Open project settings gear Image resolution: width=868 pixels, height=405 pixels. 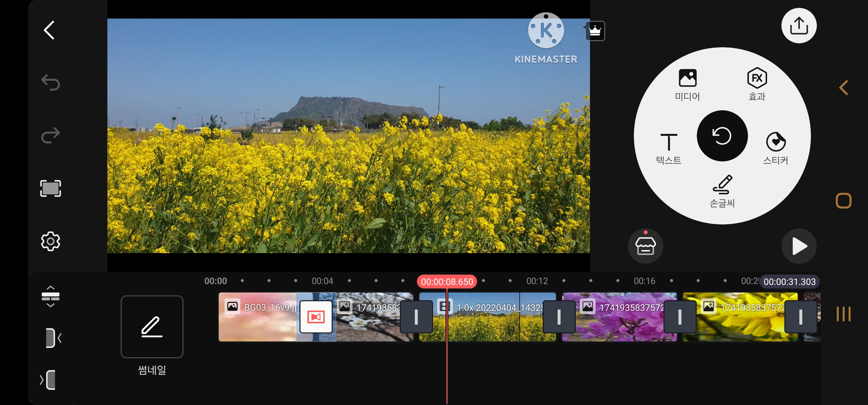pos(51,241)
